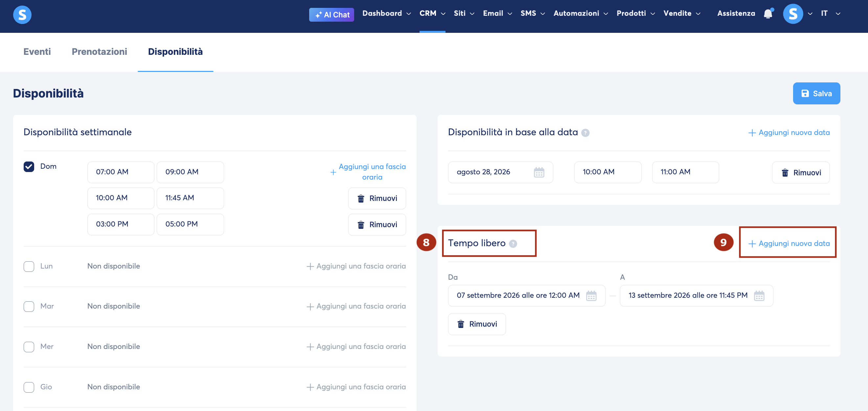This screenshot has height=411, width=868.
Task: Enable the Gio checkbox
Action: 29,387
